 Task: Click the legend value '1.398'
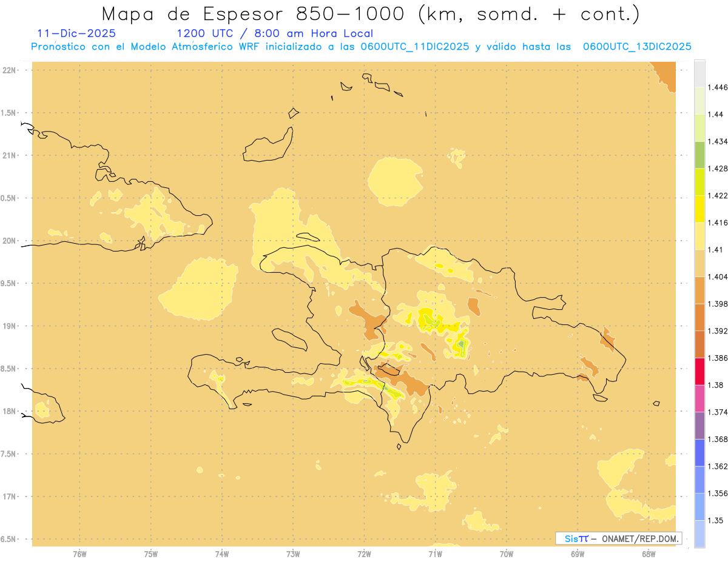[717, 304]
